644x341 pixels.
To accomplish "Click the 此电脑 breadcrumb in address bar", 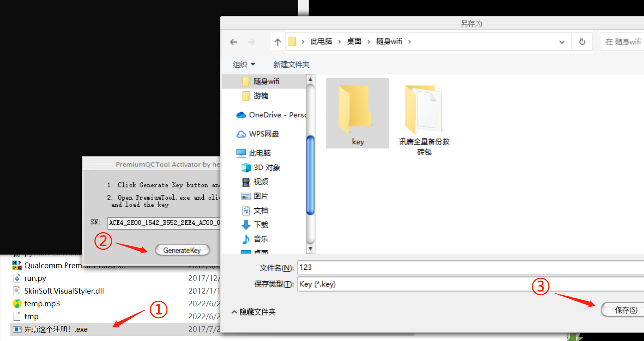I will 321,41.
